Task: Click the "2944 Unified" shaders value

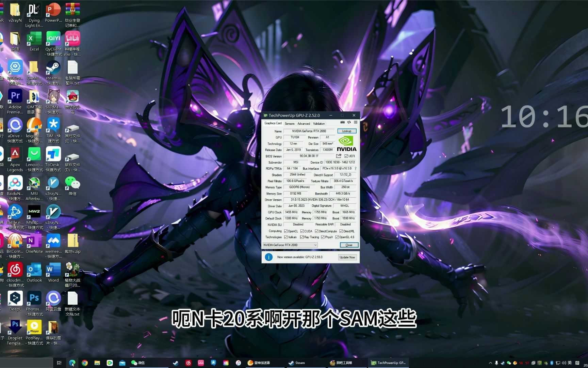Action: (x=297, y=175)
